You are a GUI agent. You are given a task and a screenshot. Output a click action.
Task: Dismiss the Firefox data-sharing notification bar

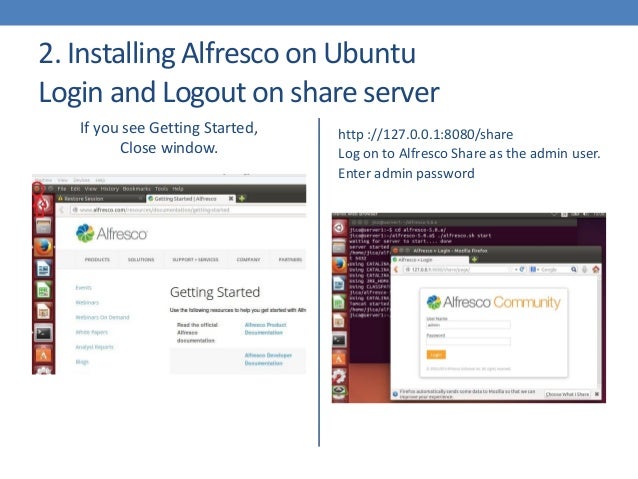[596, 394]
